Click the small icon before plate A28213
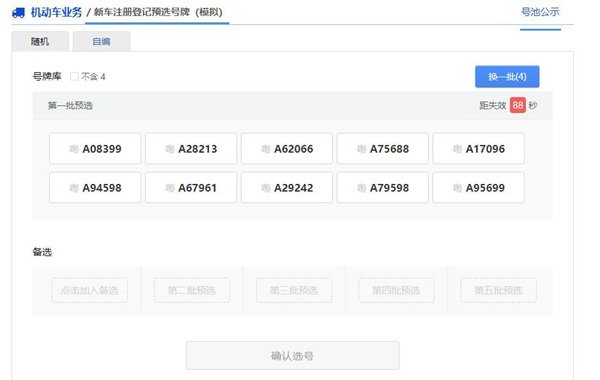Screen dimensions: 600x380 pos(170,149)
